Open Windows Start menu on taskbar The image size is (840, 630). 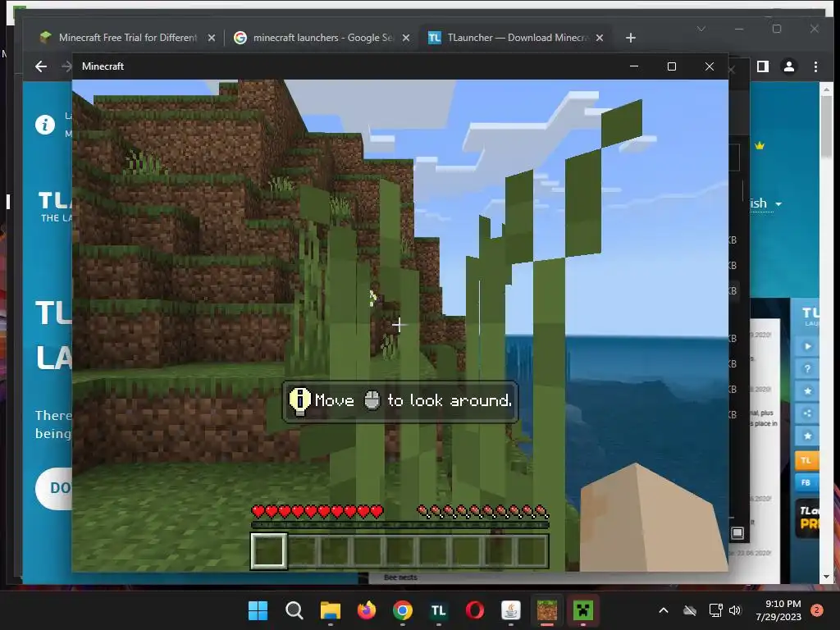[x=258, y=610]
